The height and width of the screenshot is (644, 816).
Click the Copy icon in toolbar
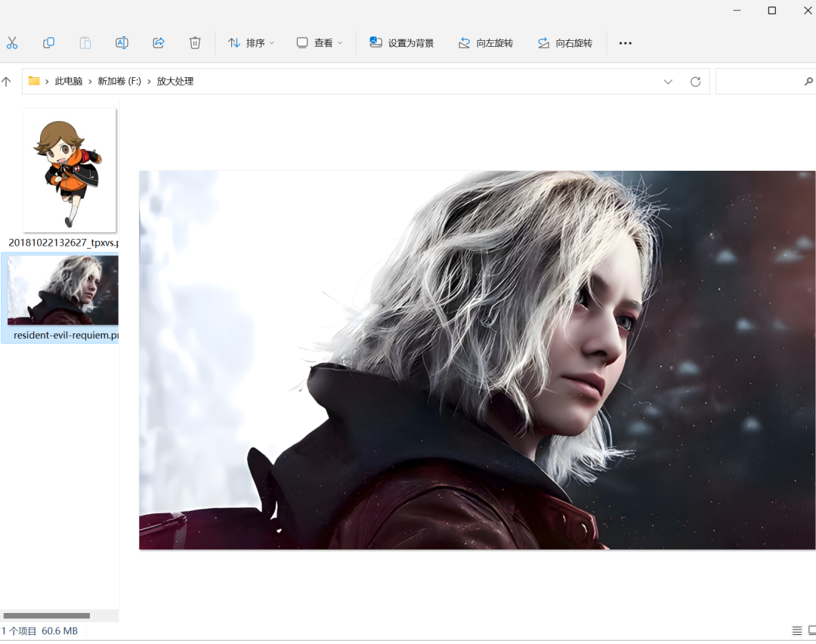pos(48,42)
